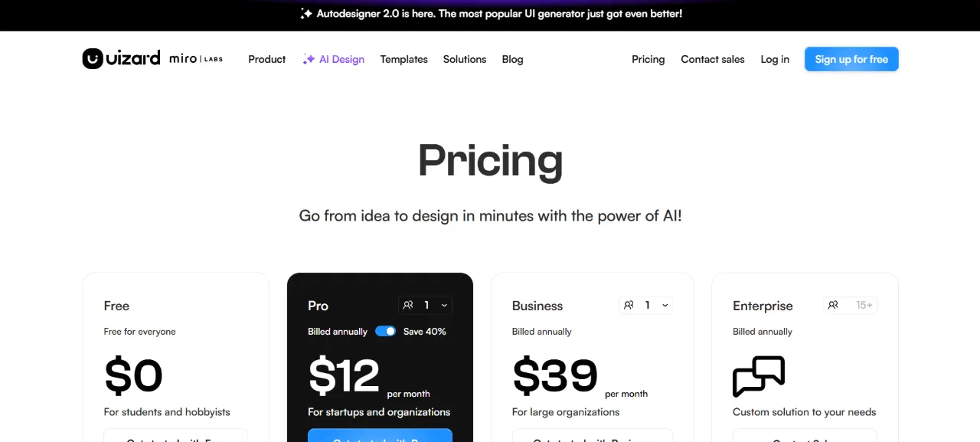
Task: Click the Miro Labs logo
Action: click(196, 59)
